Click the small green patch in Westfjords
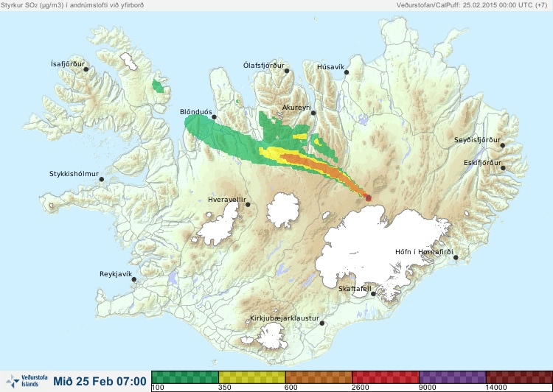Screen dimensions: 553x392 point(158,86)
